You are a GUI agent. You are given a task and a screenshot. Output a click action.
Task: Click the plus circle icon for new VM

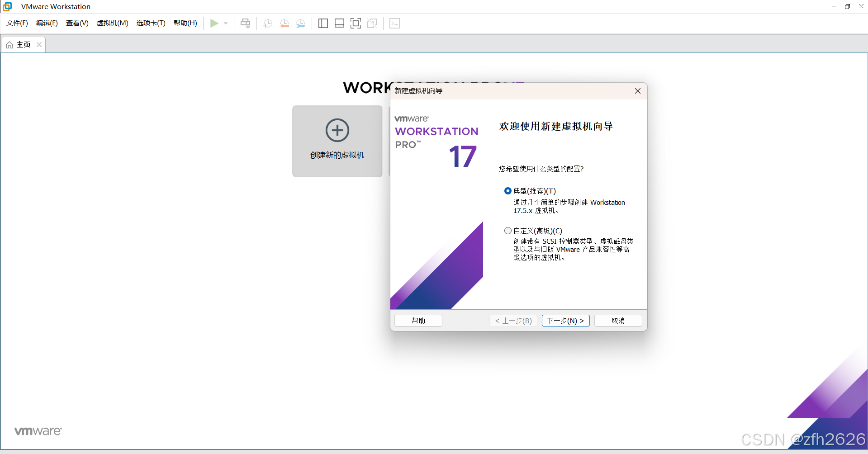[337, 130]
